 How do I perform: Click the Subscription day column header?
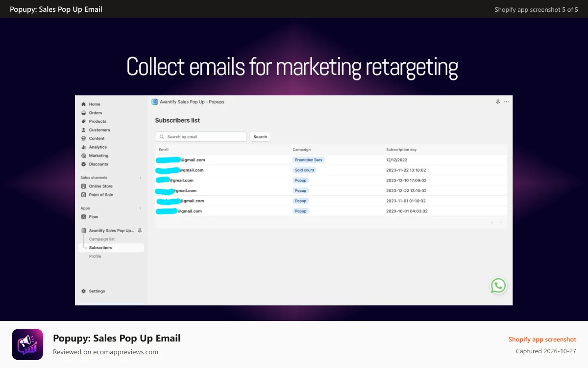click(x=401, y=150)
